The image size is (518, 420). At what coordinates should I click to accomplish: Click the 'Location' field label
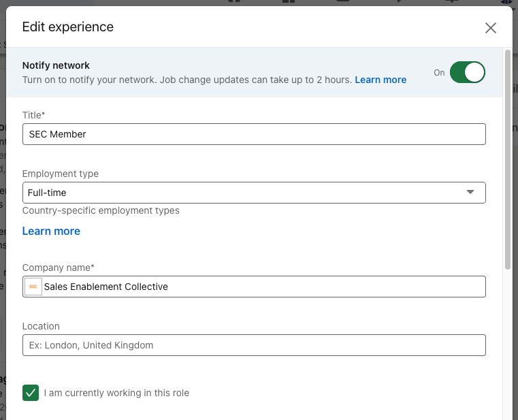[41, 326]
